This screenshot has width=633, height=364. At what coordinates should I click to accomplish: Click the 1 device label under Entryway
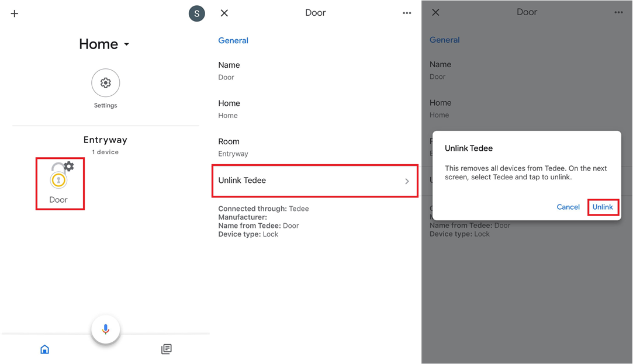(105, 152)
